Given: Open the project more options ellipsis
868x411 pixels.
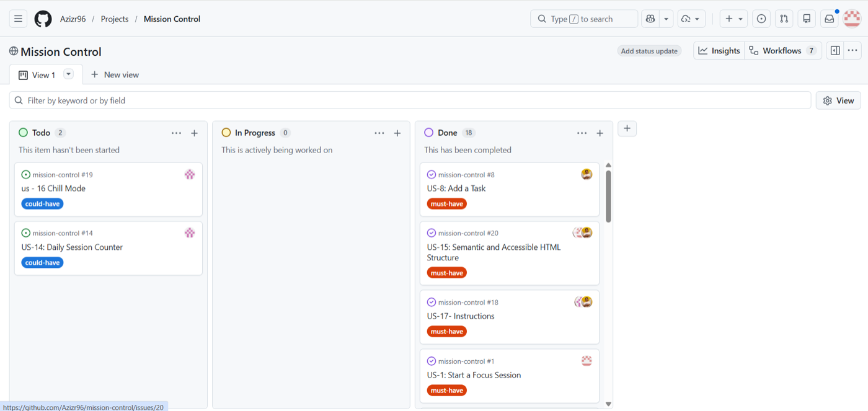Looking at the screenshot, I should 852,51.
